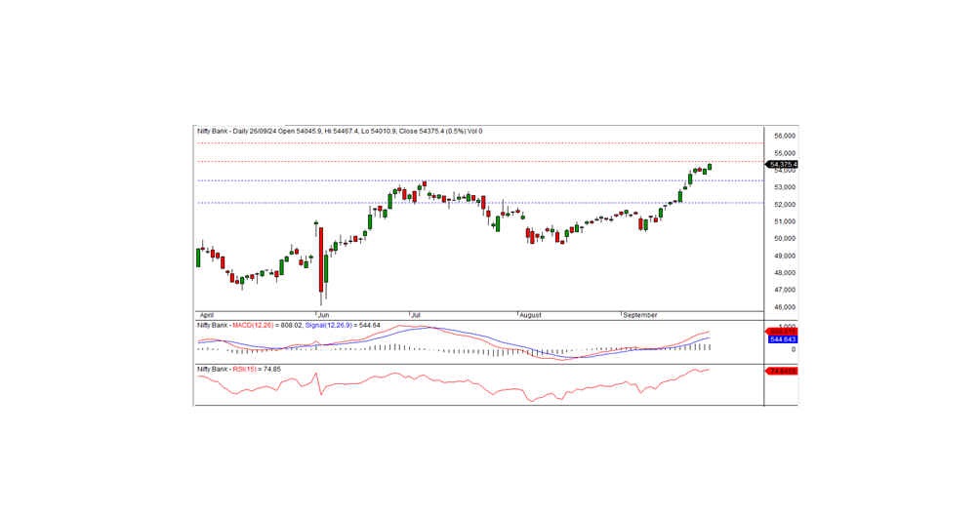The height and width of the screenshot is (515, 980).
Task: Click the 46,000 price axis label
Action: (785, 307)
